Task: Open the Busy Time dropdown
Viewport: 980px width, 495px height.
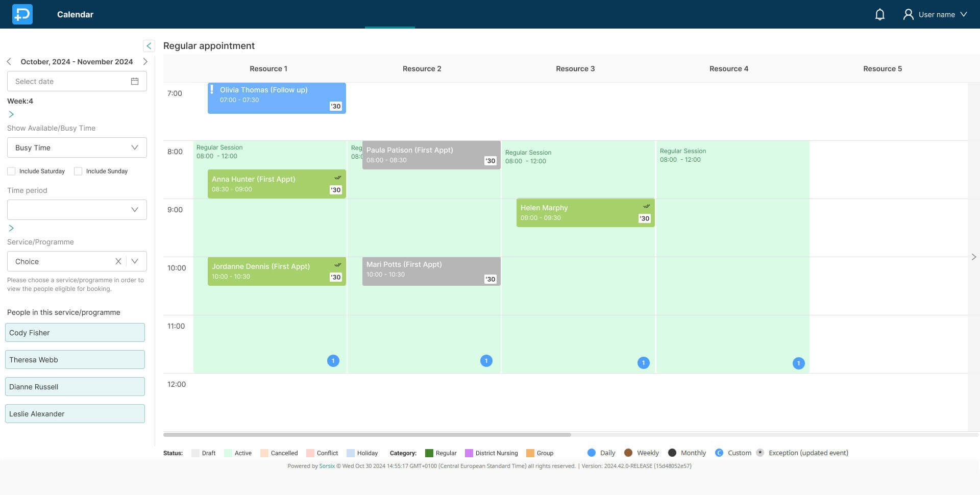Action: 77,147
